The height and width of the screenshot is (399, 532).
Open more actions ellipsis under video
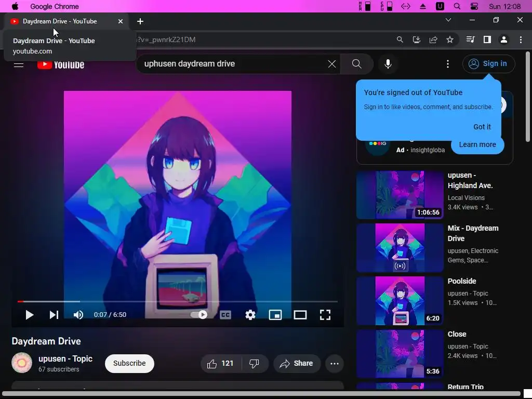[335, 363]
